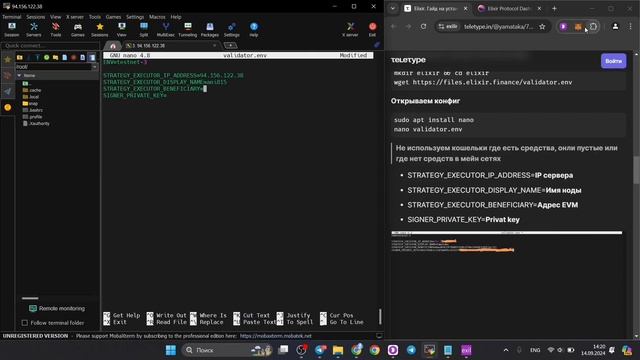The width and height of the screenshot is (640, 360).
Task: Open the Servers toolbar icon
Action: [34, 30]
